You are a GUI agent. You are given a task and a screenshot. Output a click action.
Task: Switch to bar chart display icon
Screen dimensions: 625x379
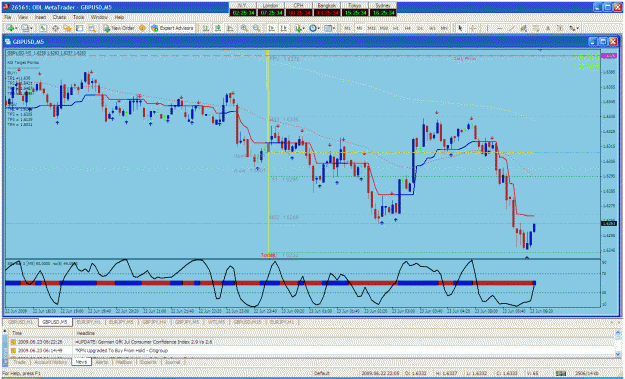205,28
